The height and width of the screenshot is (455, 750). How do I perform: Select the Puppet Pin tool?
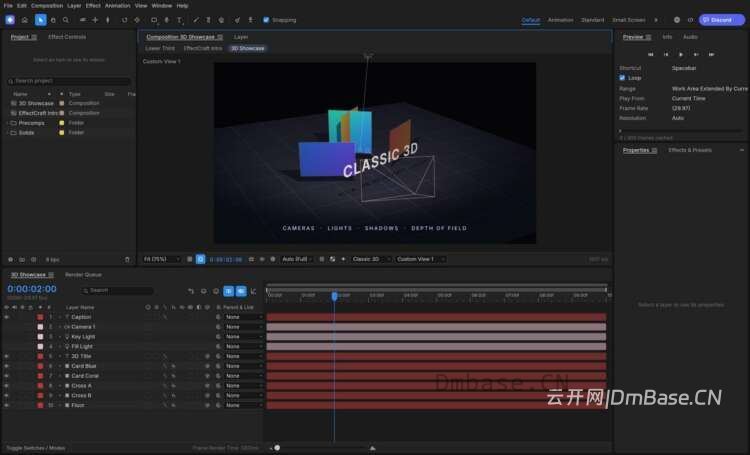click(250, 20)
